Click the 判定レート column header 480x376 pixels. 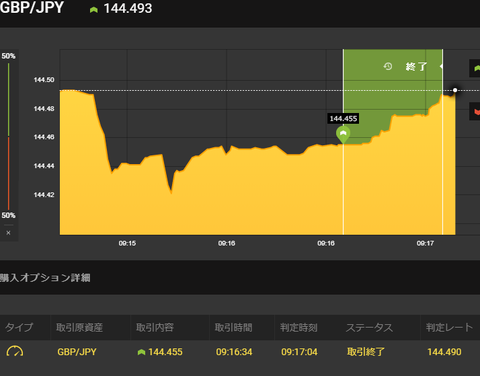tap(449, 327)
